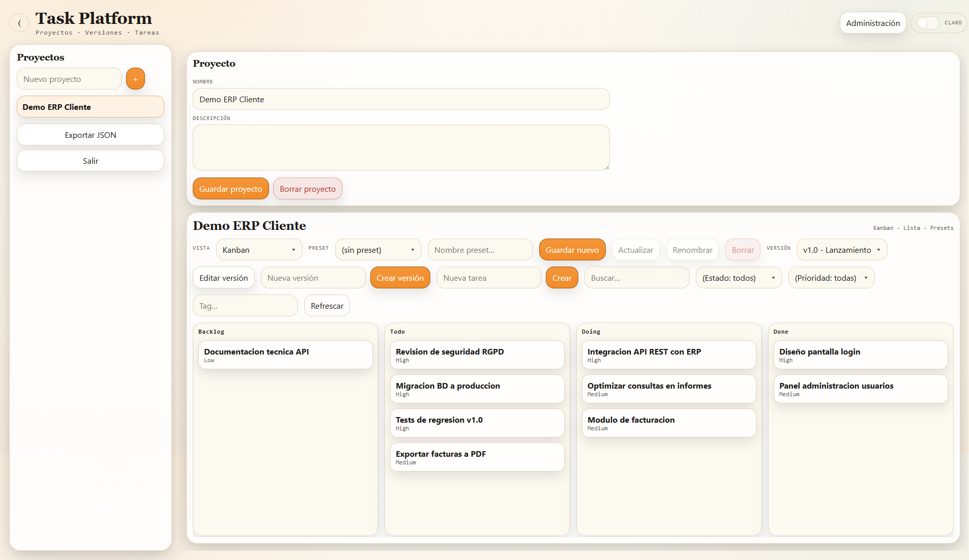Open the versión dropdown v1.0 - Lanzamiento
The image size is (969, 560).
click(x=841, y=250)
